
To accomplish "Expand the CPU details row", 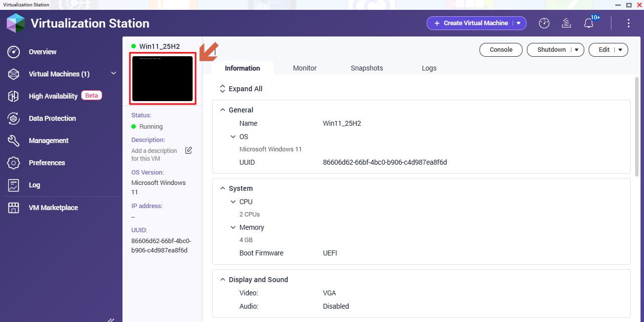I will [x=233, y=202].
